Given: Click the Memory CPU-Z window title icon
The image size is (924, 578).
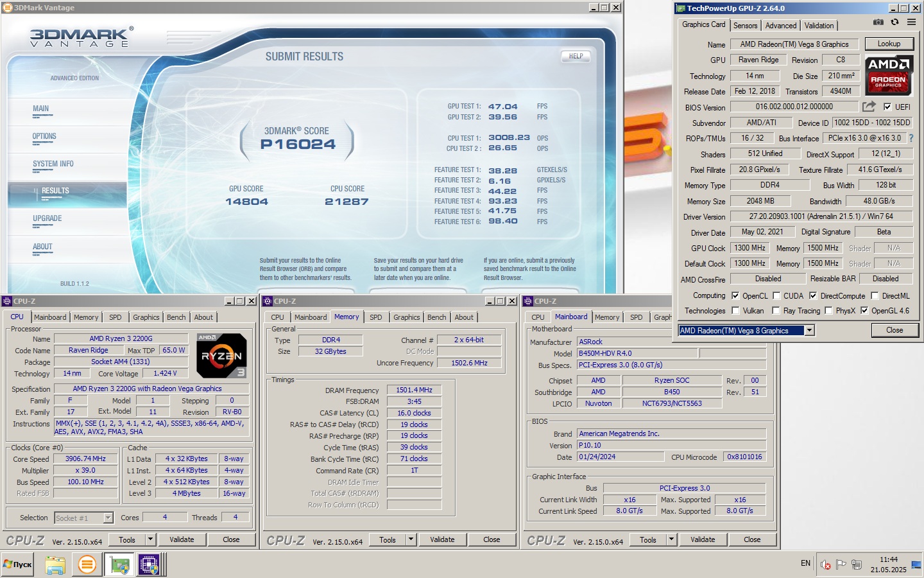Looking at the screenshot, I should click(268, 301).
